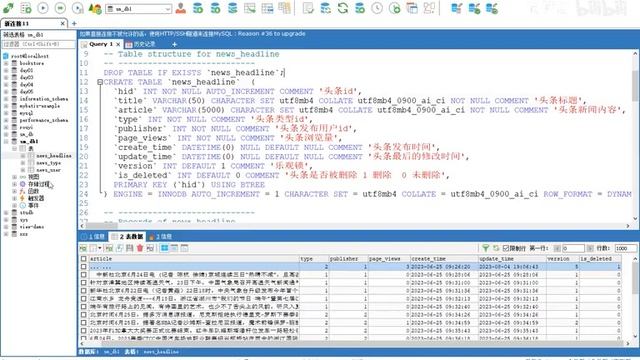This screenshot has width=640, height=360.
Task: Open the 3 信息 info tab
Action: tap(160, 236)
